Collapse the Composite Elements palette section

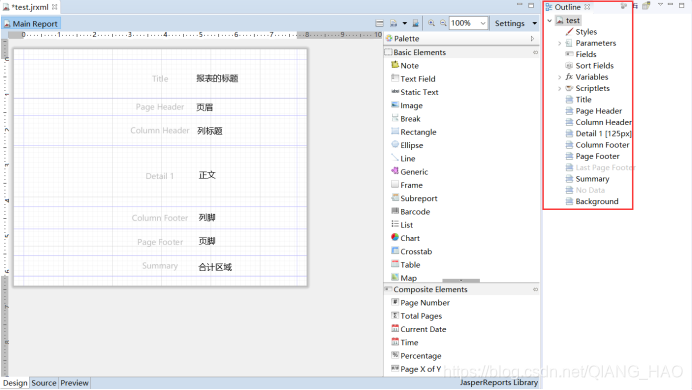pos(535,289)
